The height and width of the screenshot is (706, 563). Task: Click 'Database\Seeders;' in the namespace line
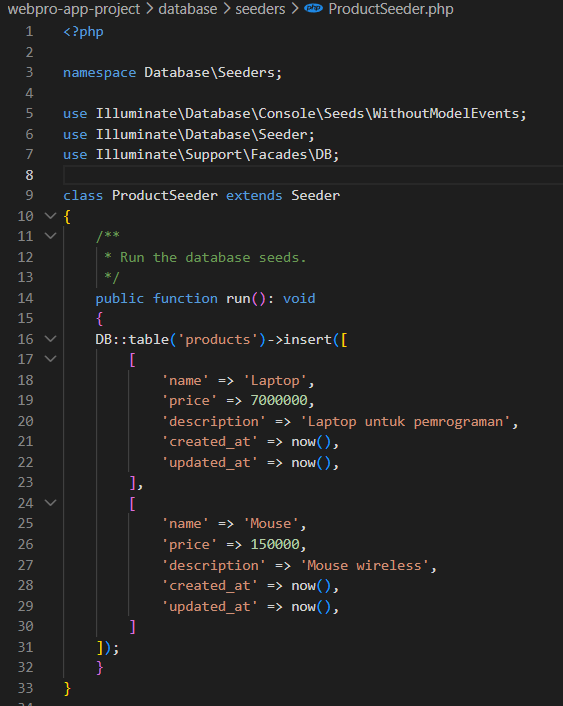(x=213, y=72)
